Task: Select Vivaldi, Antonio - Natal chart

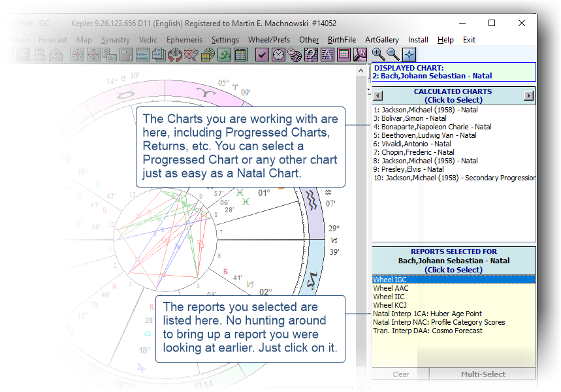Action: pyautogui.click(x=412, y=144)
